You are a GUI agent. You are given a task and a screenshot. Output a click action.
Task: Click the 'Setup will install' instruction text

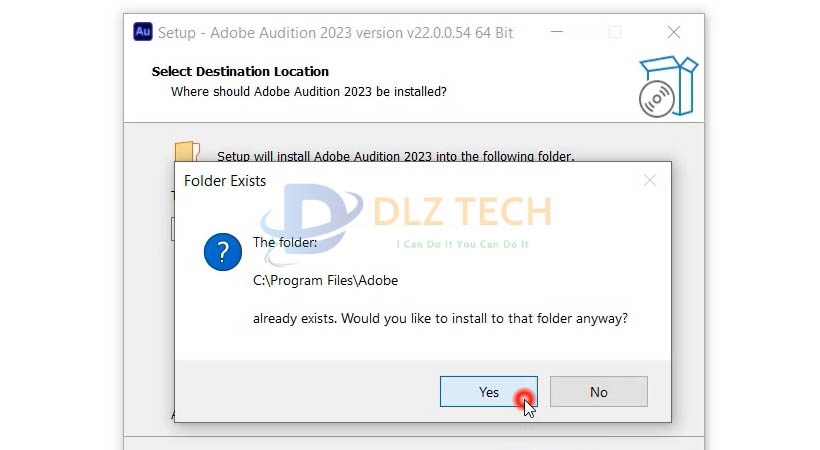[x=396, y=156]
